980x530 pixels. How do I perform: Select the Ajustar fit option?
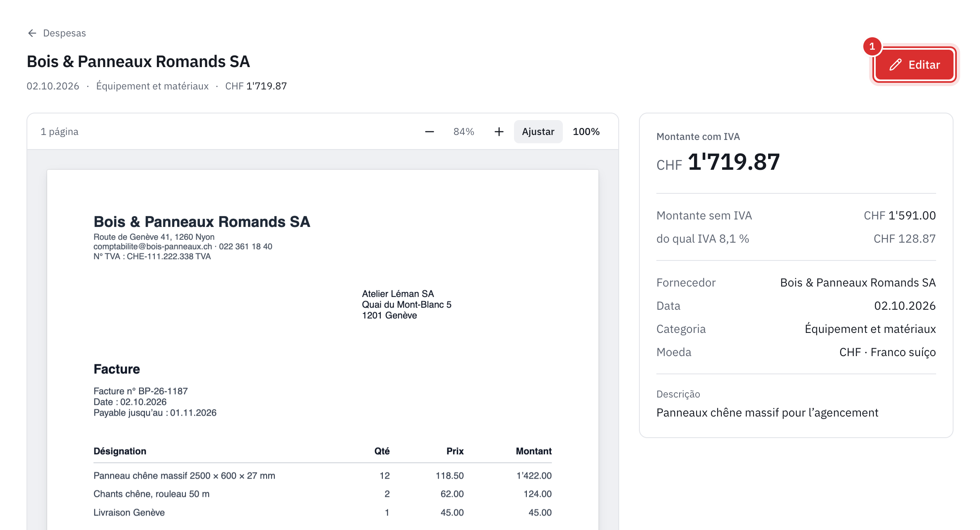(x=538, y=132)
